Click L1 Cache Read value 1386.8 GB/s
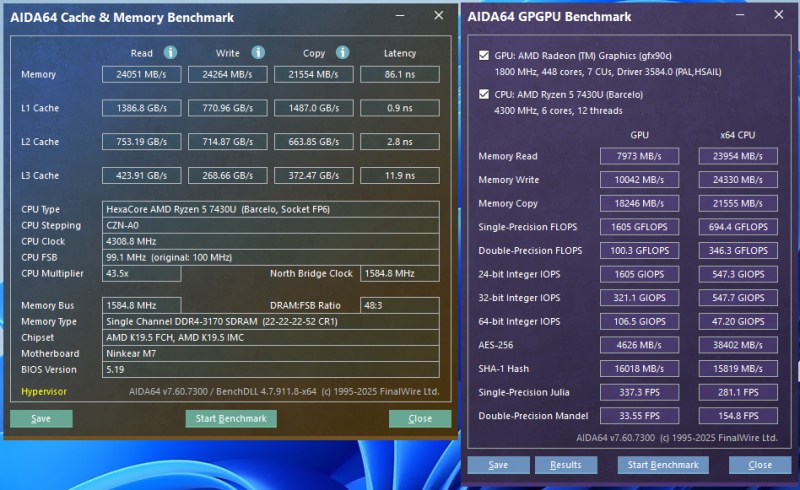This screenshot has width=800, height=490. (141, 108)
